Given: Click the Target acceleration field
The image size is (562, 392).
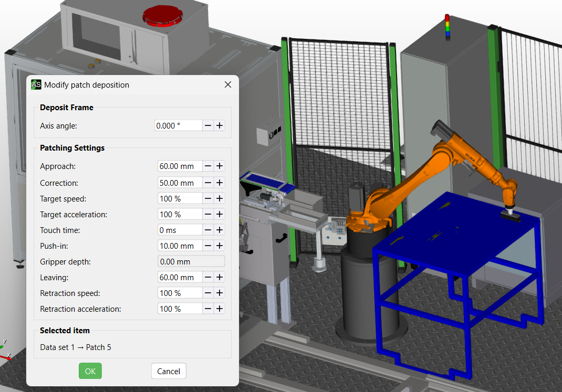Looking at the screenshot, I should (x=180, y=214).
